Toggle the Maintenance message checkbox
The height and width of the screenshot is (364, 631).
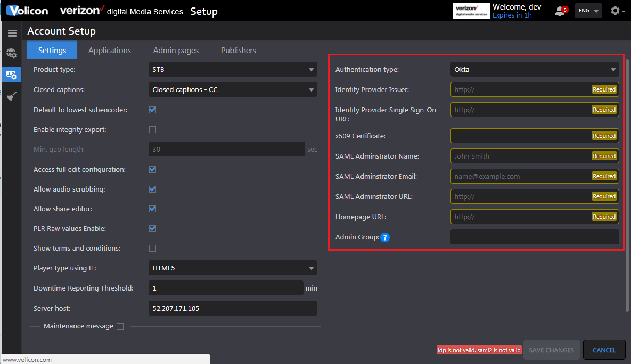(x=120, y=326)
